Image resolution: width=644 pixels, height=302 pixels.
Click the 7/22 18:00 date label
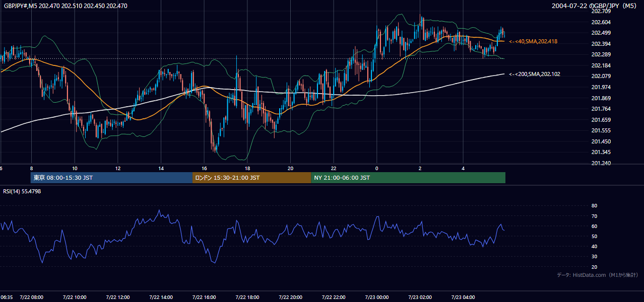[247, 297]
